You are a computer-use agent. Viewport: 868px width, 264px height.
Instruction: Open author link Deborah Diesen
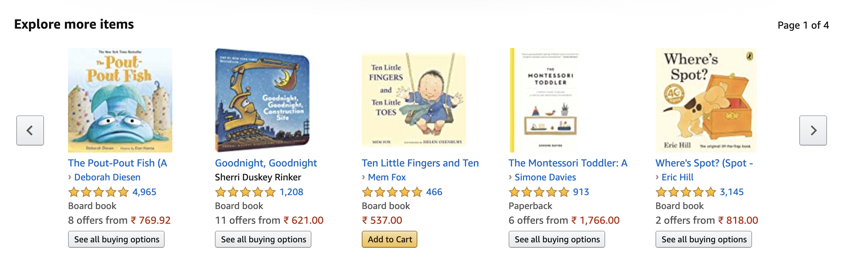(107, 177)
